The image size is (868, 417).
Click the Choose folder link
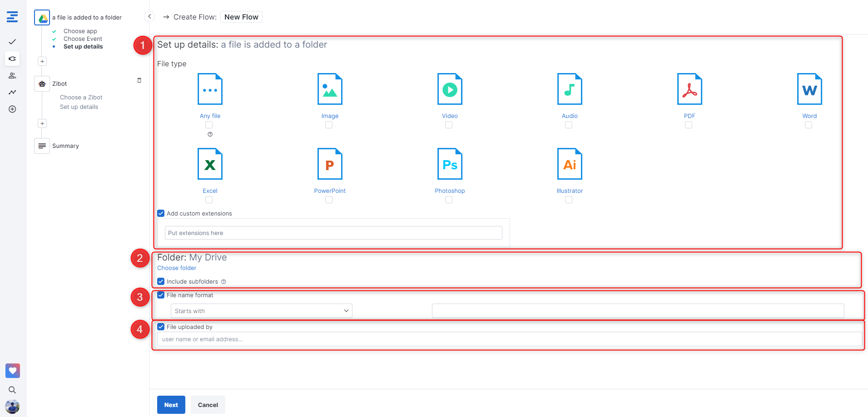[177, 268]
